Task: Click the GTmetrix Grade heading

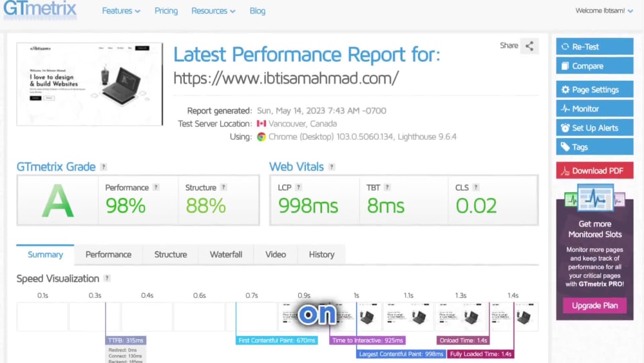Action: pos(56,167)
